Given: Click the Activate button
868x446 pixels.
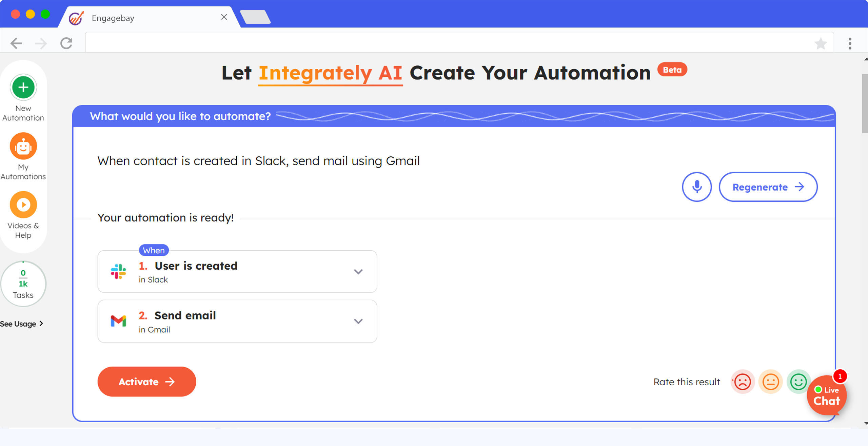Looking at the screenshot, I should [x=147, y=382].
